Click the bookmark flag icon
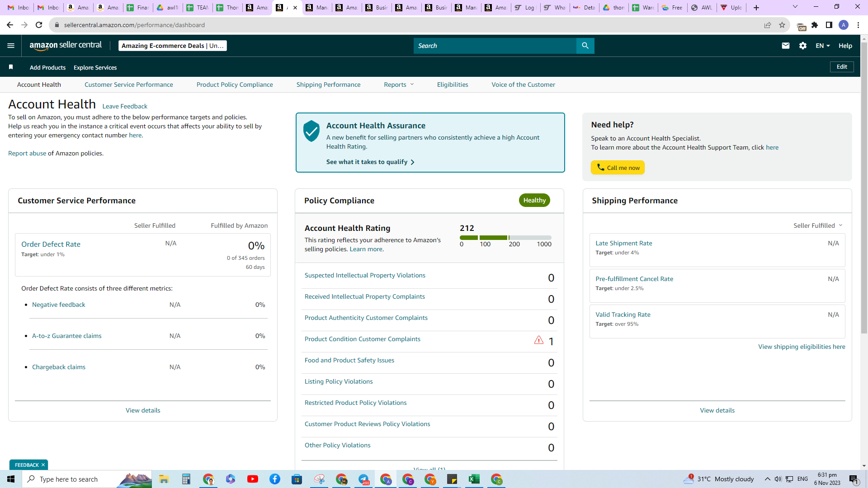The height and width of the screenshot is (488, 868). [11, 67]
